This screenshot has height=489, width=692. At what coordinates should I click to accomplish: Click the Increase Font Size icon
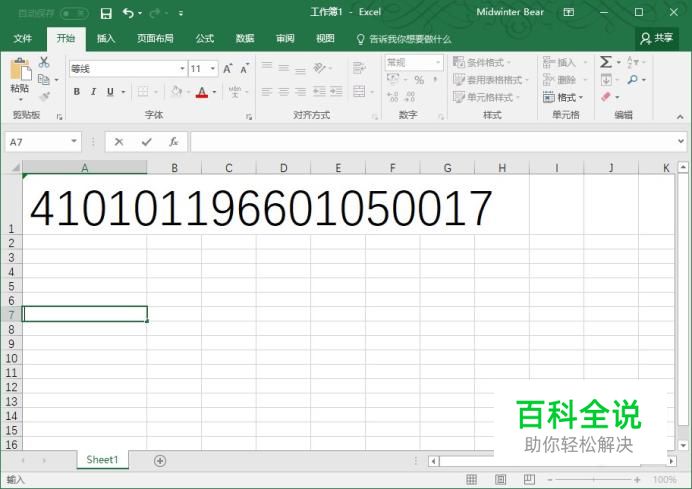coord(228,69)
